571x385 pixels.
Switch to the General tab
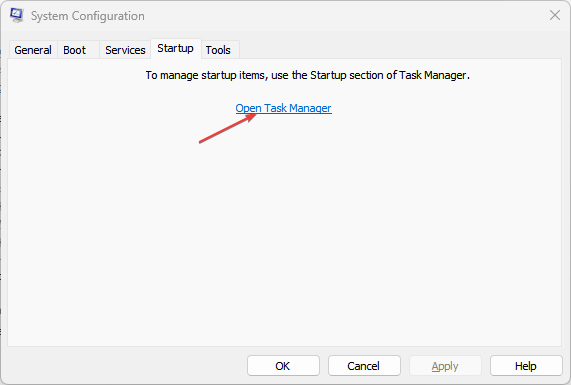pos(33,50)
